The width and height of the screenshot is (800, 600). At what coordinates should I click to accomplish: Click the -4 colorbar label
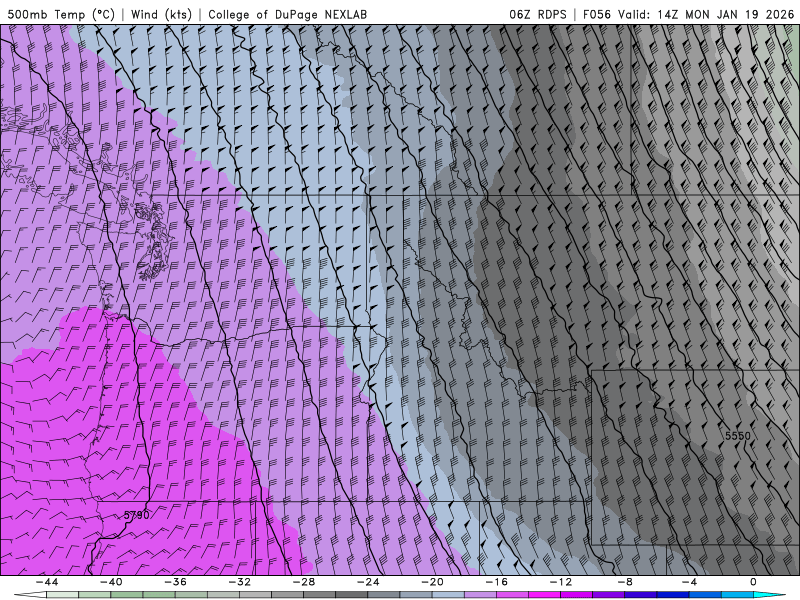[x=689, y=582]
